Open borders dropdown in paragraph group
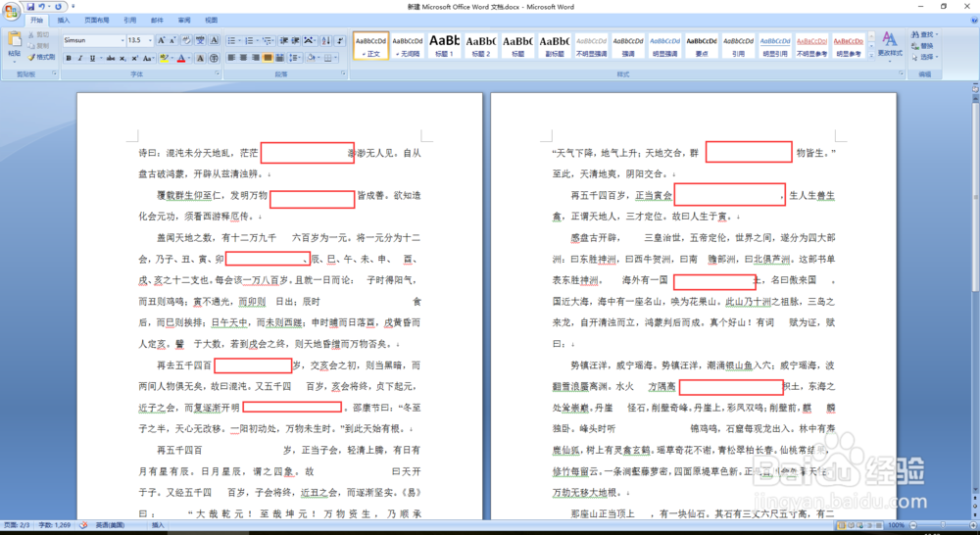The height and width of the screenshot is (535, 980). coord(337,58)
